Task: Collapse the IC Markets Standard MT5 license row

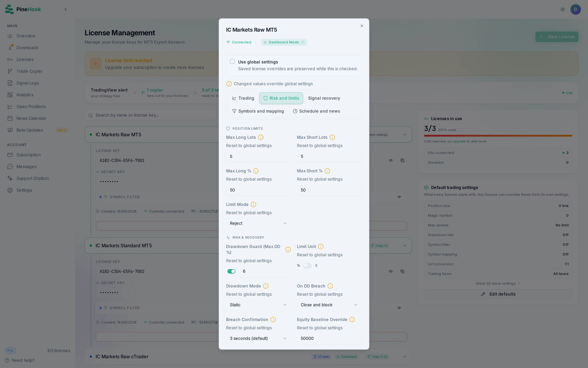Action: (404, 246)
